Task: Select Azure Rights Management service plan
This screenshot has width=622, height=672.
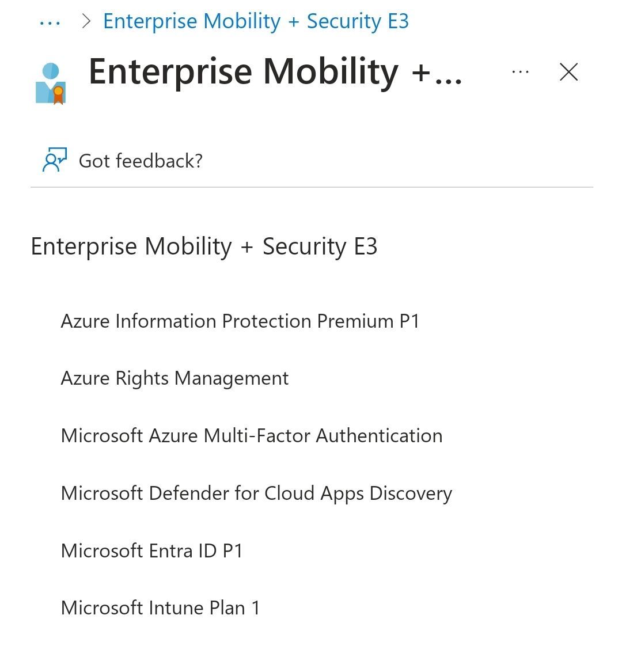Action: coord(174,378)
